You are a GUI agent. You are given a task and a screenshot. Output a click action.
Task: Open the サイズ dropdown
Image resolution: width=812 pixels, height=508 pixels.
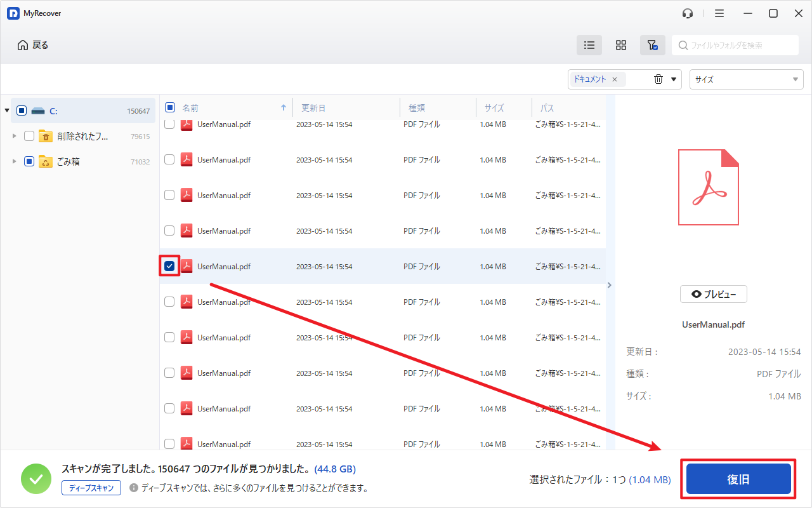(747, 79)
